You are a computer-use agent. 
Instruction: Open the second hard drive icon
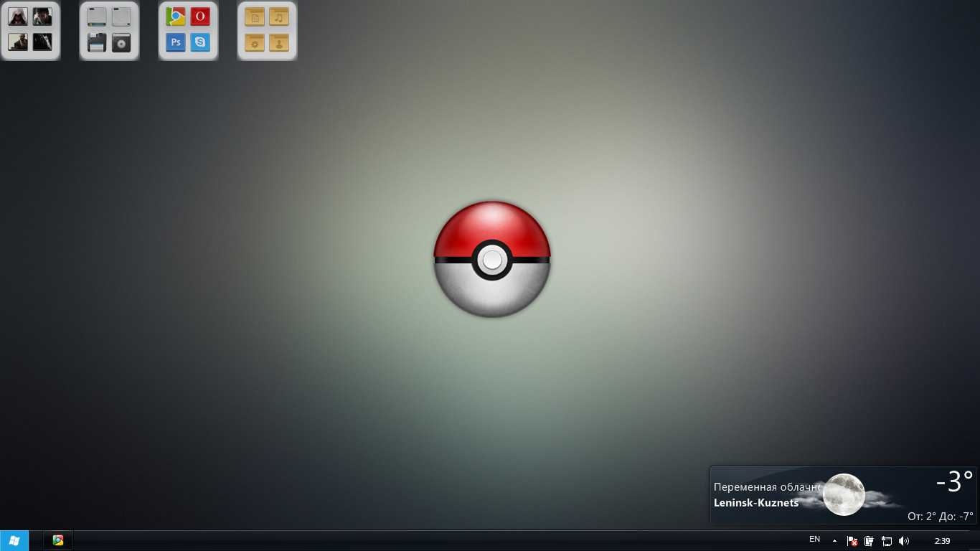coord(121,17)
